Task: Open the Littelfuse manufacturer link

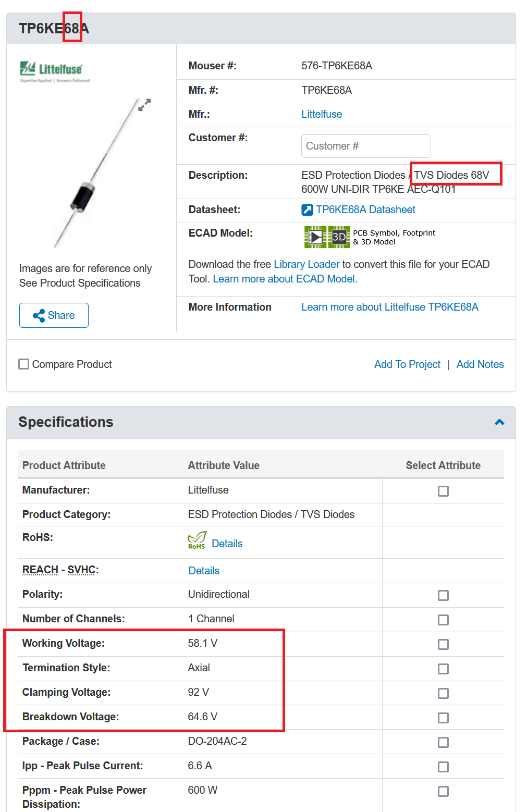Action: click(x=322, y=114)
